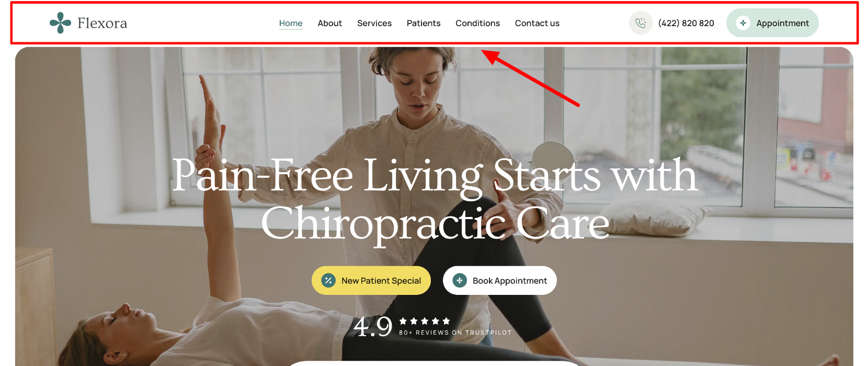
Task: Select Patients in the navigation bar
Action: click(424, 23)
